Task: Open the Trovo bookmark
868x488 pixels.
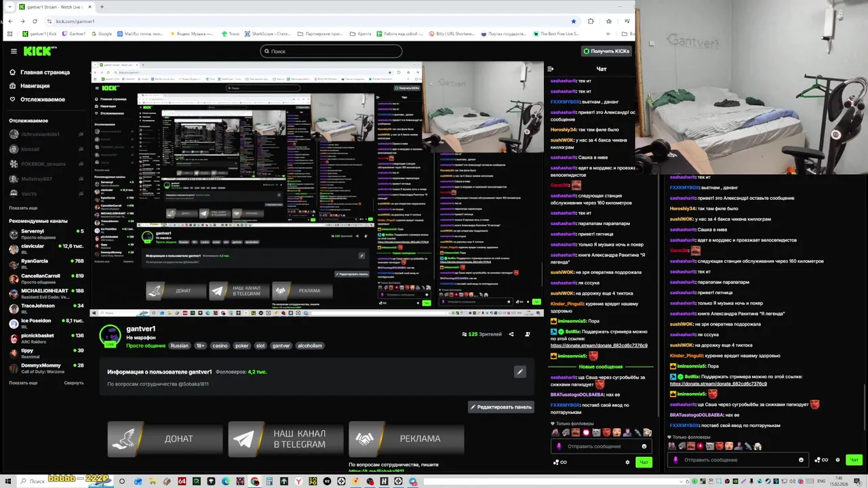Action: (231, 33)
